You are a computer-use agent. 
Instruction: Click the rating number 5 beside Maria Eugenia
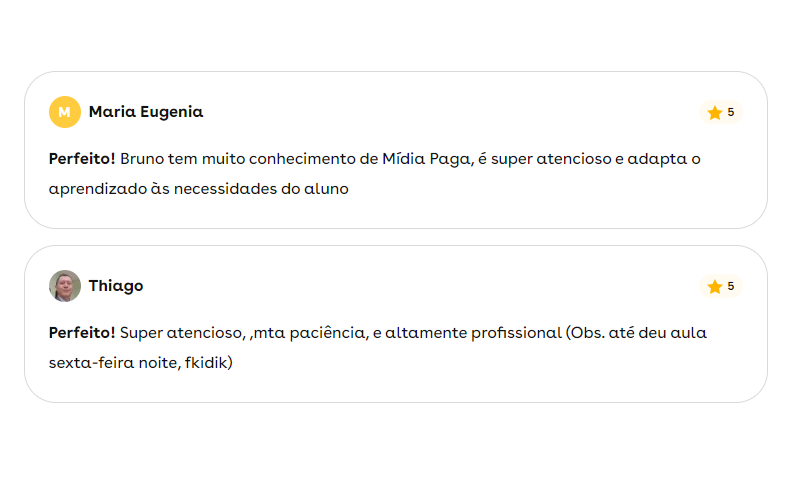click(x=731, y=112)
